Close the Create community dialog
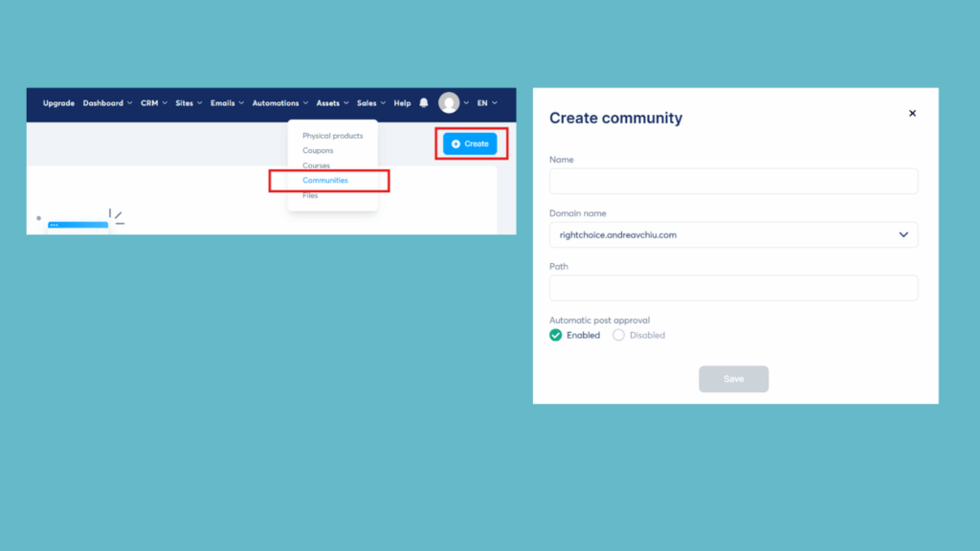 912,113
